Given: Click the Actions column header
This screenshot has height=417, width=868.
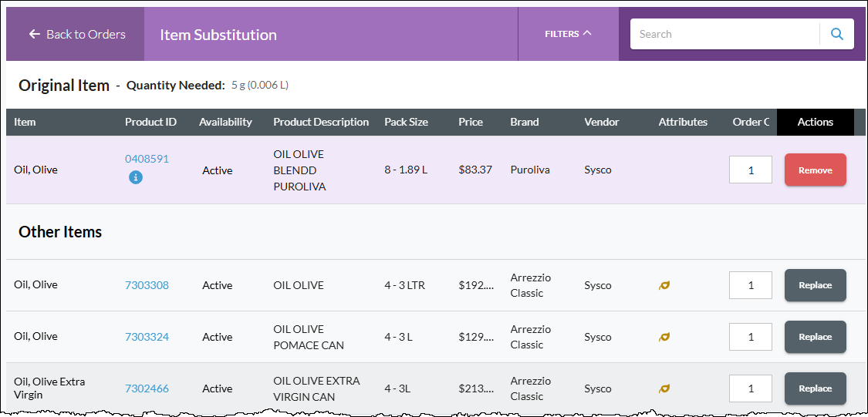Looking at the screenshot, I should pyautogui.click(x=816, y=123).
